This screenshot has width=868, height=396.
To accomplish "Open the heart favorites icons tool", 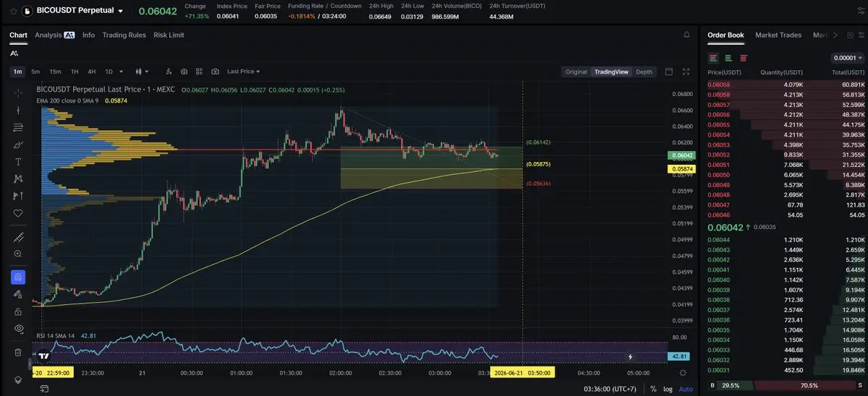I will tap(18, 213).
